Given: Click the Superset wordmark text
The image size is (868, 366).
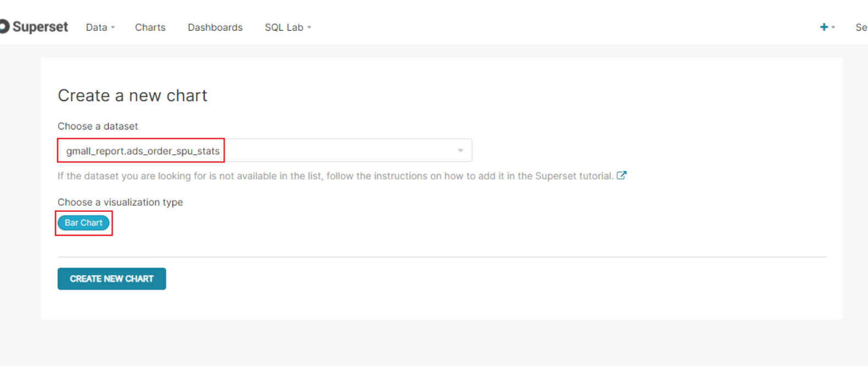Looking at the screenshot, I should click(x=40, y=27).
